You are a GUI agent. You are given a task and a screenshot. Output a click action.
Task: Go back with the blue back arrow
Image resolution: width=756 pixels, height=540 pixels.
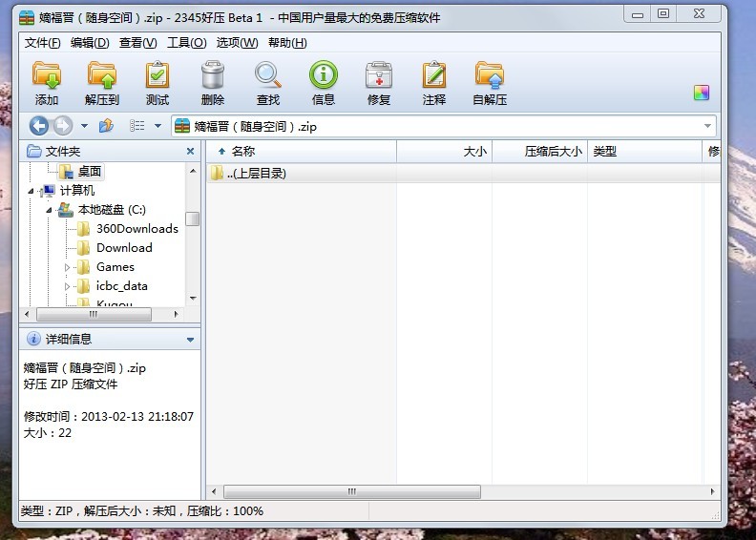(x=39, y=126)
